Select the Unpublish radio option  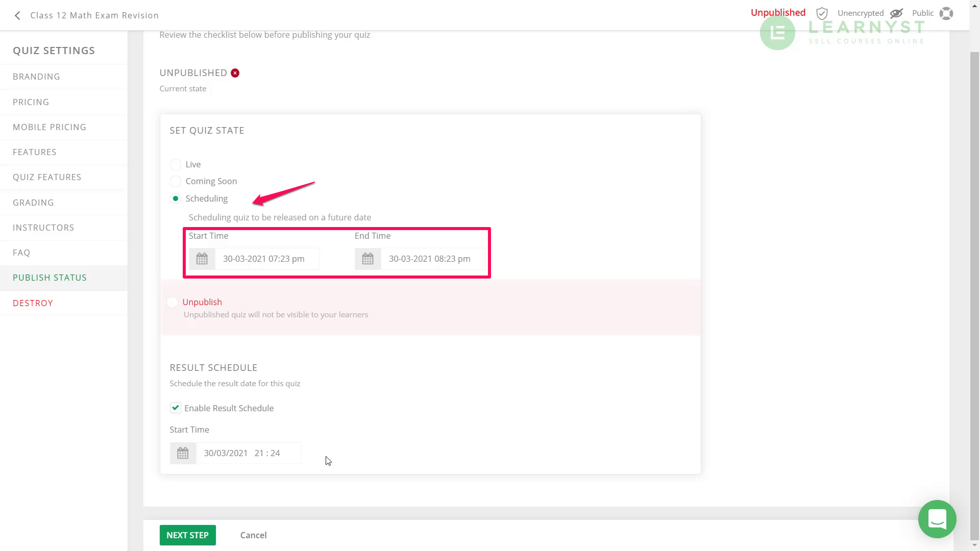[173, 302]
